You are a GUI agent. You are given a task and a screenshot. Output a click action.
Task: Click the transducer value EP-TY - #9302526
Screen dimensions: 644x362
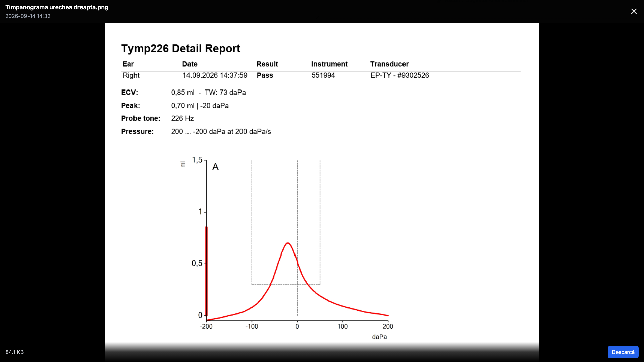(399, 75)
